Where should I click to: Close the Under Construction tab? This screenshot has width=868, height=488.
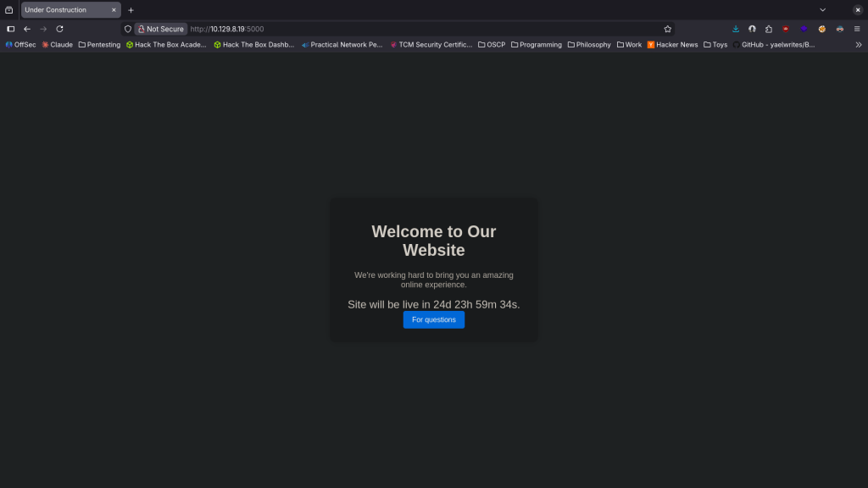(114, 10)
